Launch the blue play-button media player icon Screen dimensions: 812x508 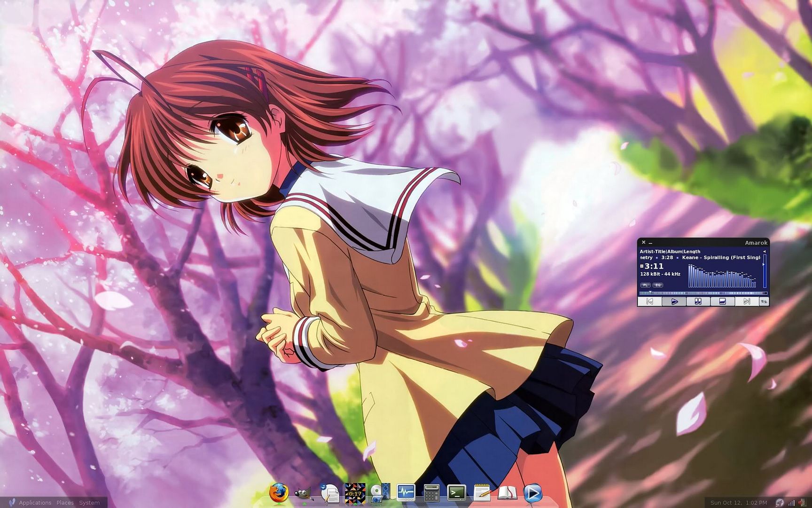pos(532,493)
